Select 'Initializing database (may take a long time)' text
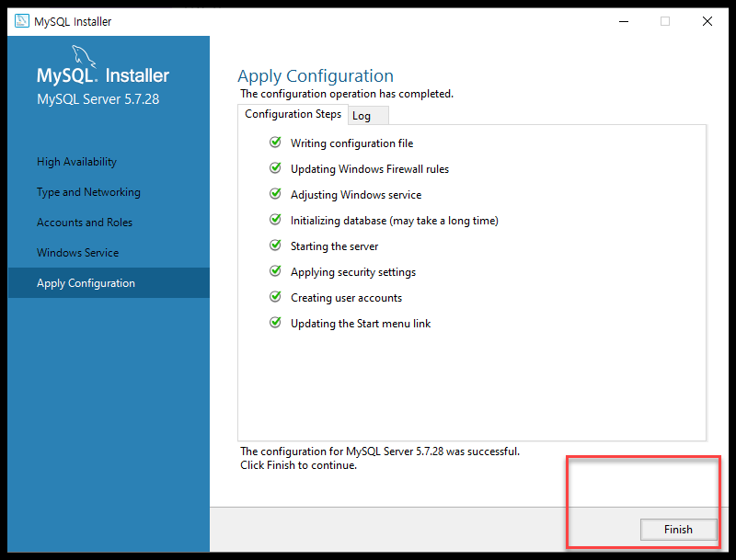 395,221
